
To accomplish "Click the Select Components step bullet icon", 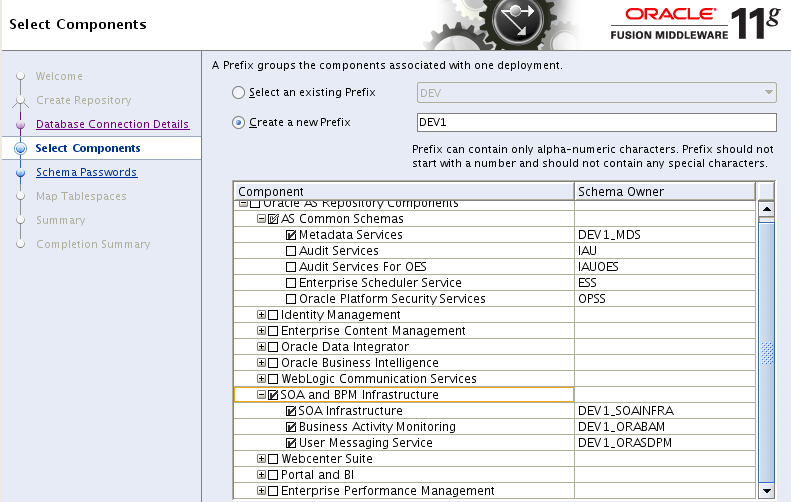I will point(20,149).
